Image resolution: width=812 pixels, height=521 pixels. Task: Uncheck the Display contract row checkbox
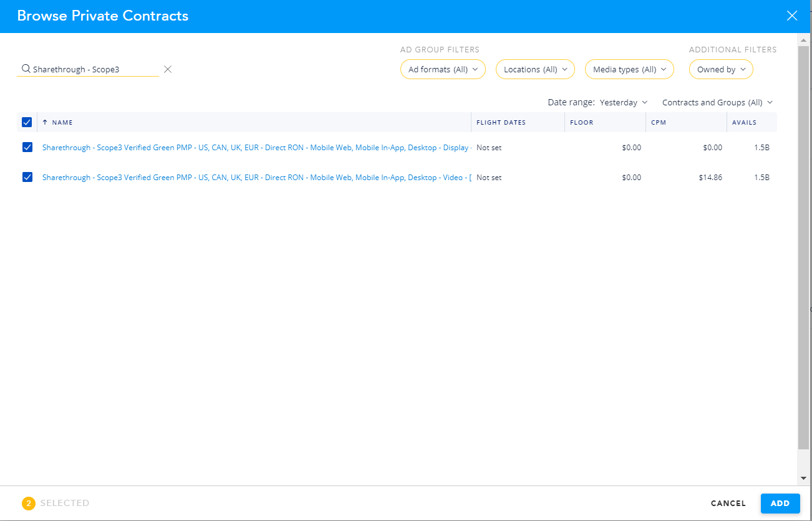pos(27,148)
